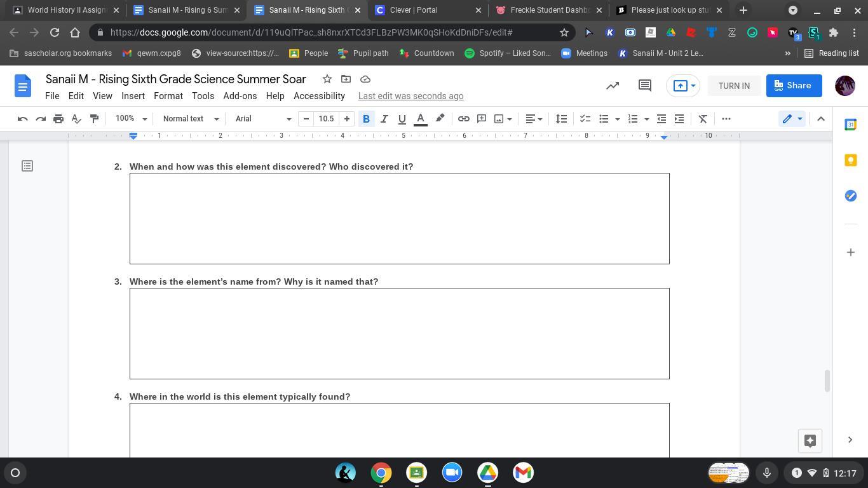Open the Accessibility menu
The height and width of the screenshot is (488, 868).
(x=319, y=96)
